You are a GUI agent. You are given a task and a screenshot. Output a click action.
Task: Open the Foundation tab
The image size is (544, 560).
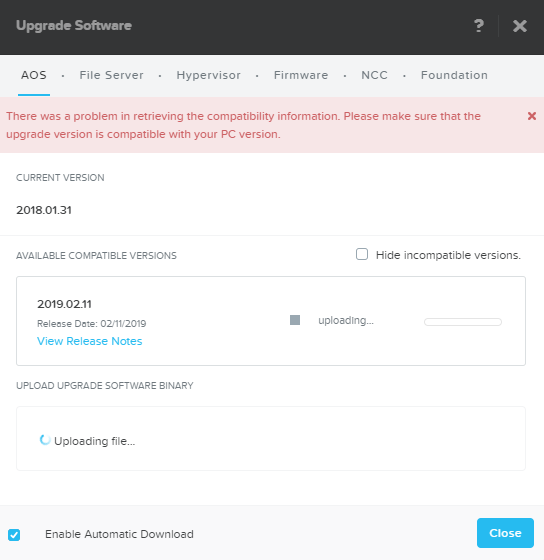coord(454,75)
